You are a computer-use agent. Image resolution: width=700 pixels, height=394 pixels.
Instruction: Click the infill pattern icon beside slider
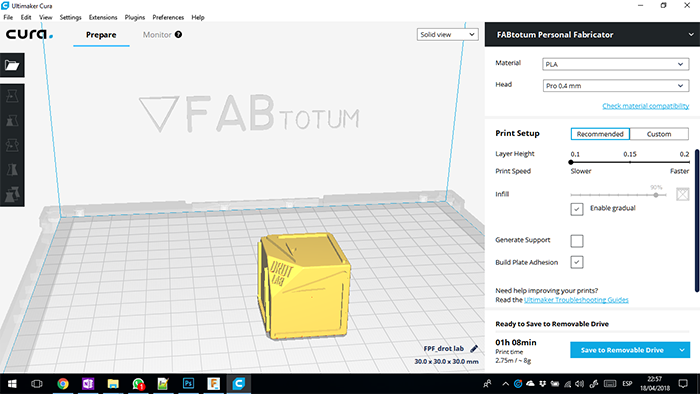[682, 194]
